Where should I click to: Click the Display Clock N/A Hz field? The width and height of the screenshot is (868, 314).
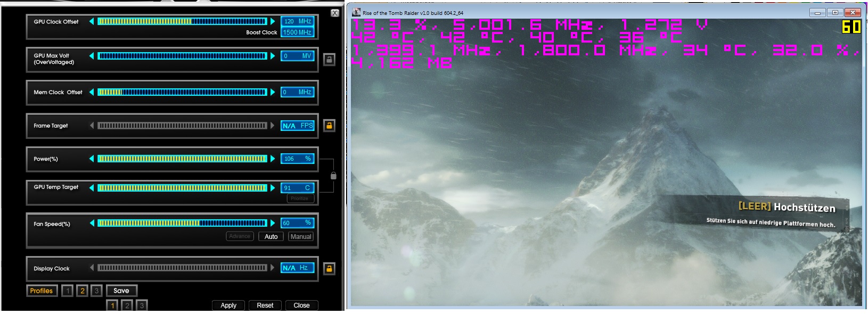(297, 268)
